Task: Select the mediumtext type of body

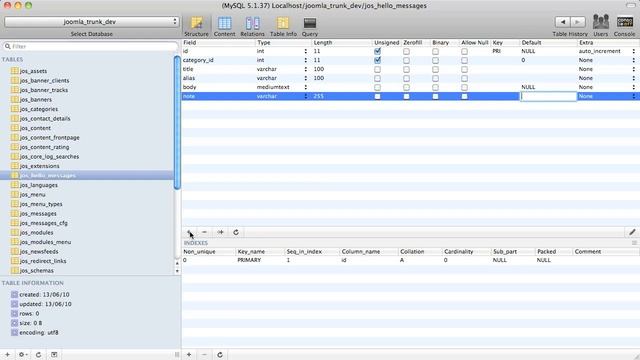Action: [273, 87]
